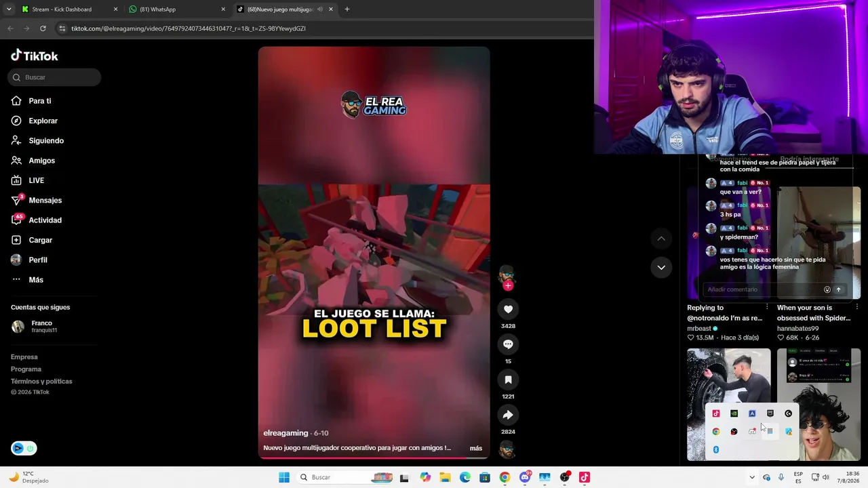Open mrbeast profile link
The width and height of the screenshot is (868, 488).
pyautogui.click(x=699, y=329)
